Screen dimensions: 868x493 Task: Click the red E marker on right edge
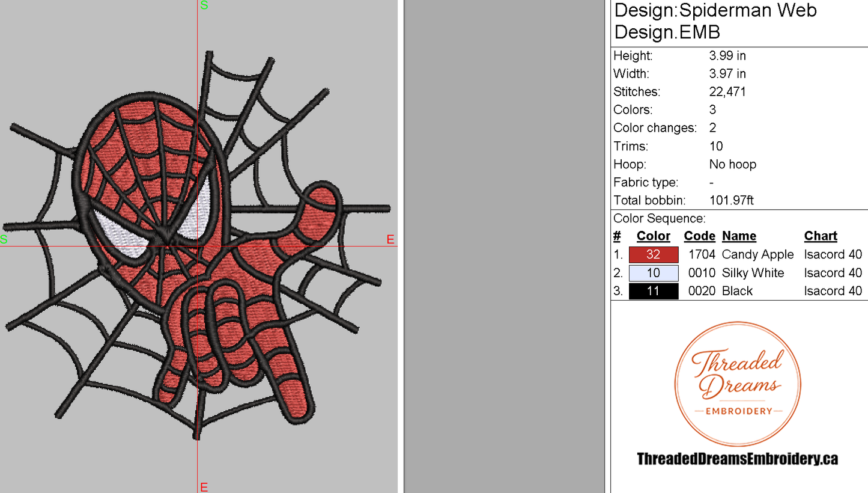(x=390, y=239)
